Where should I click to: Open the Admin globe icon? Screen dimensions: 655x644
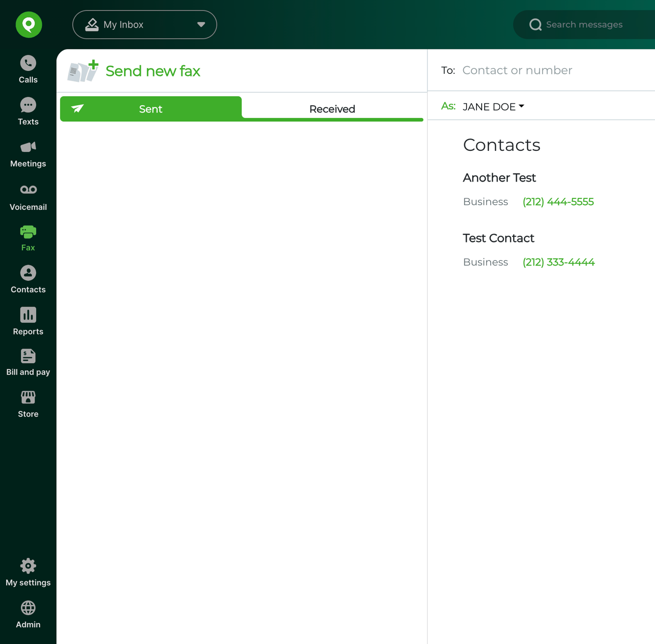tap(28, 608)
